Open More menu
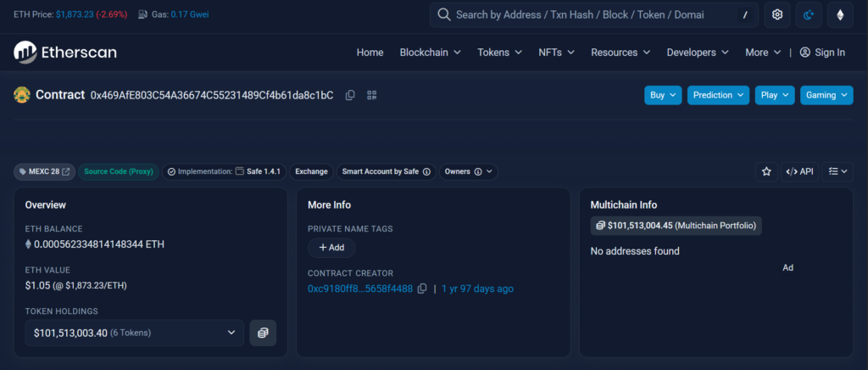868x370 pixels. [x=763, y=52]
